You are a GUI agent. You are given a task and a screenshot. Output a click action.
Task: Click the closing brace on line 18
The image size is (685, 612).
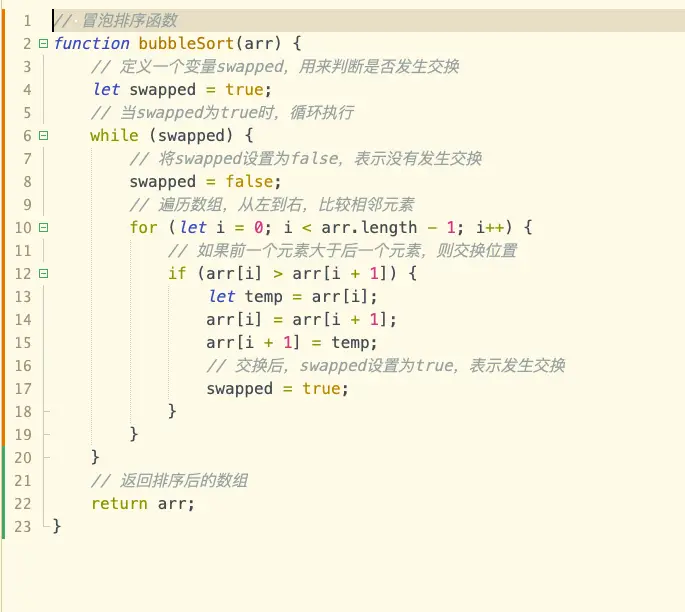click(x=173, y=411)
